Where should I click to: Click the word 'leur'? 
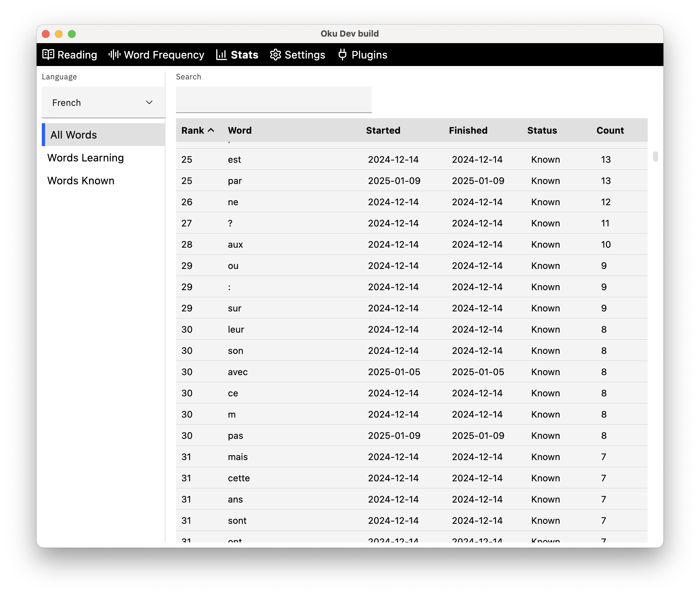(x=236, y=329)
